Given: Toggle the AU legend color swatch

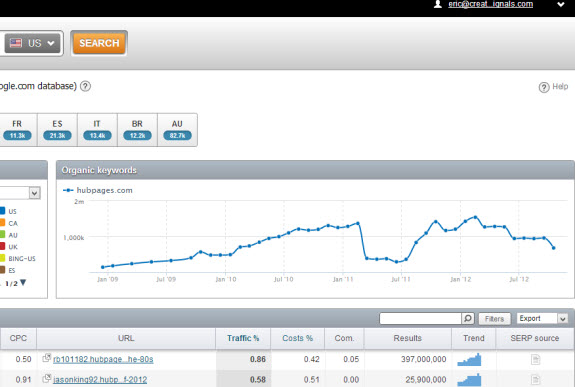Looking at the screenshot, I should (x=2, y=234).
